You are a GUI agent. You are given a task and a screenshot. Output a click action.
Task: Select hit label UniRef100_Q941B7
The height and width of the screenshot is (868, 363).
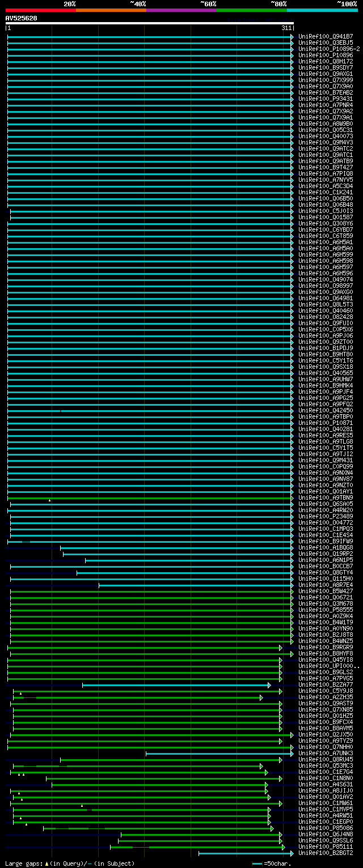click(326, 36)
